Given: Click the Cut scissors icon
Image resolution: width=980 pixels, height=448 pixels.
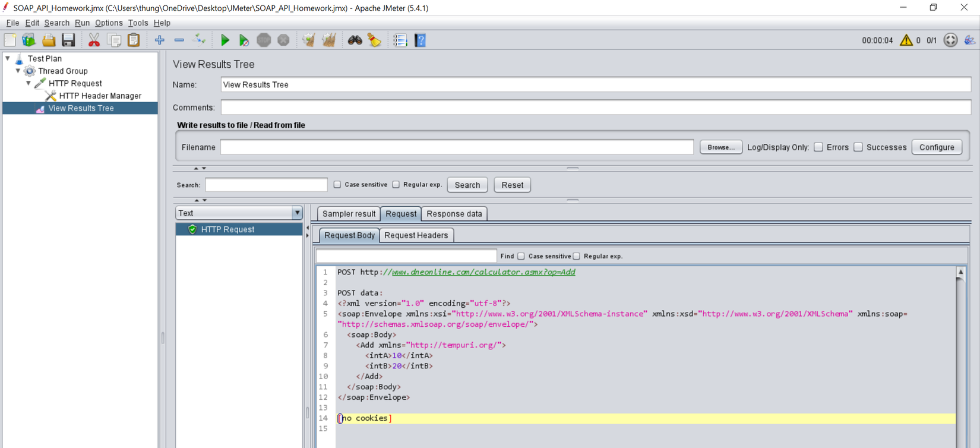Looking at the screenshot, I should [94, 40].
